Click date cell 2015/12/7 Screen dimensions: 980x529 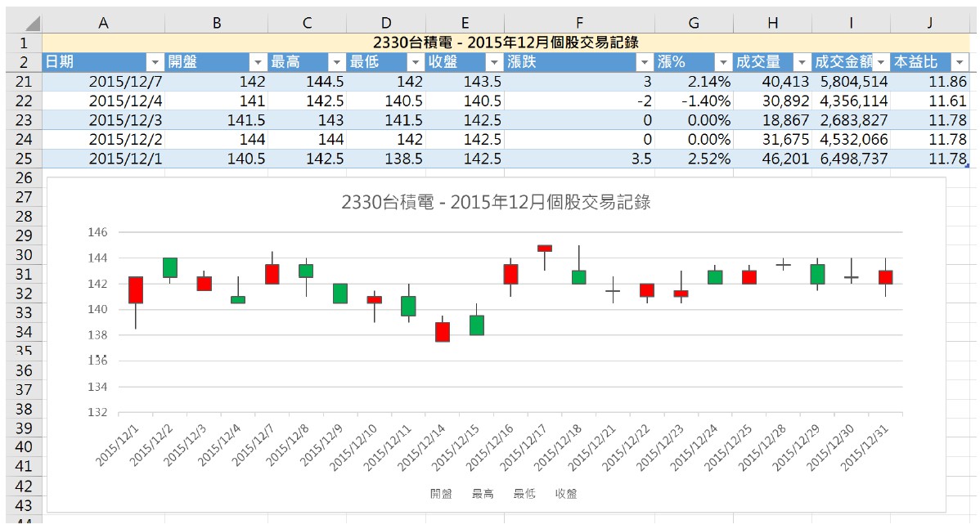104,82
